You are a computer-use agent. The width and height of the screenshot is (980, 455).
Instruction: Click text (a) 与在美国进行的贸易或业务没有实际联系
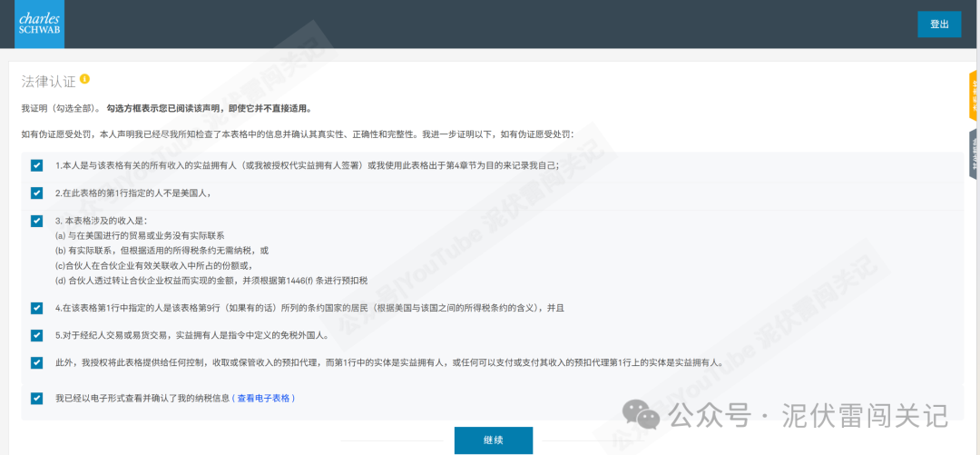coord(140,236)
